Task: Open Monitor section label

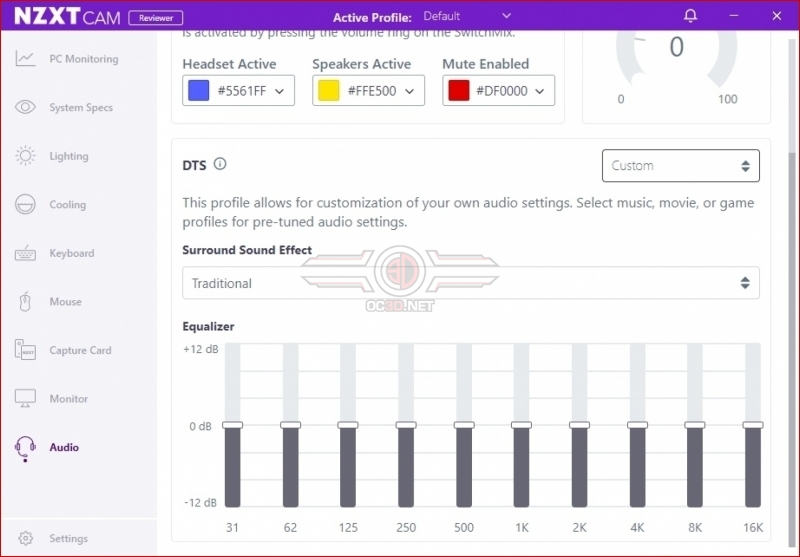Action: 68,398
